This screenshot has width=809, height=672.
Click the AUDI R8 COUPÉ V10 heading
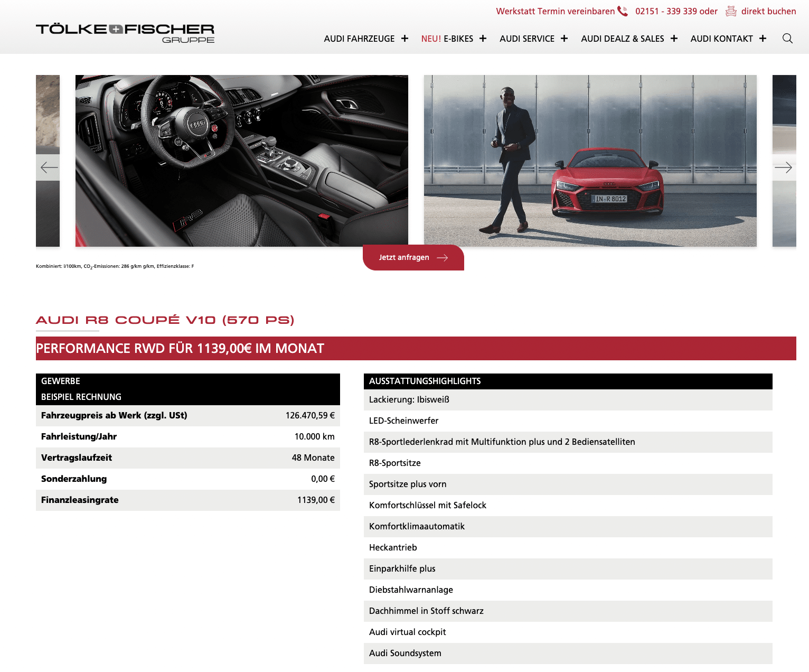(165, 320)
